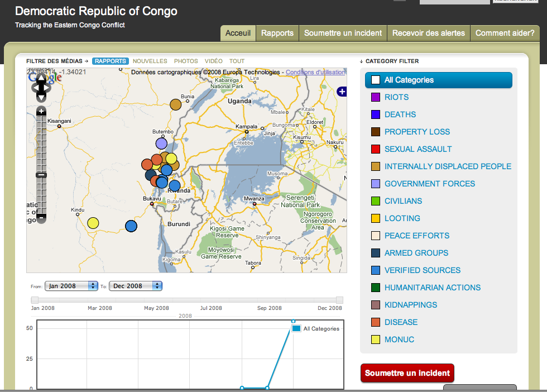Click red Soumettre un incident button
The image size is (547, 392).
pyautogui.click(x=407, y=373)
